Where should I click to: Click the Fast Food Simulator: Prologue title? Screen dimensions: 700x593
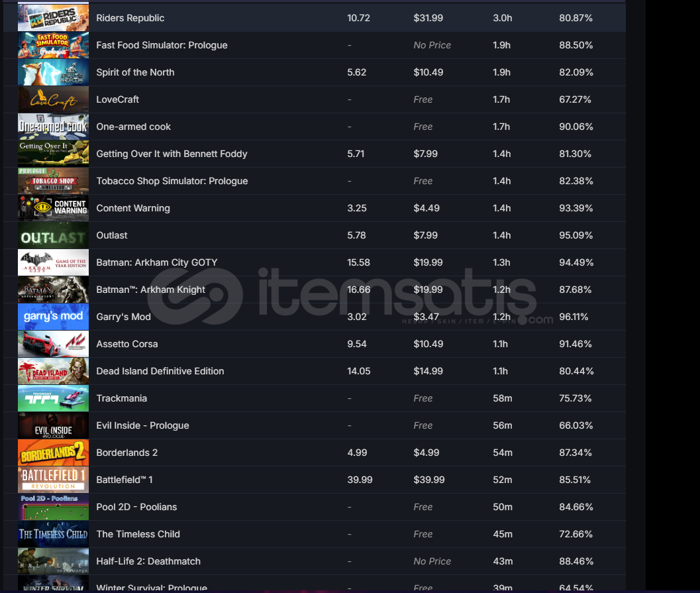162,45
